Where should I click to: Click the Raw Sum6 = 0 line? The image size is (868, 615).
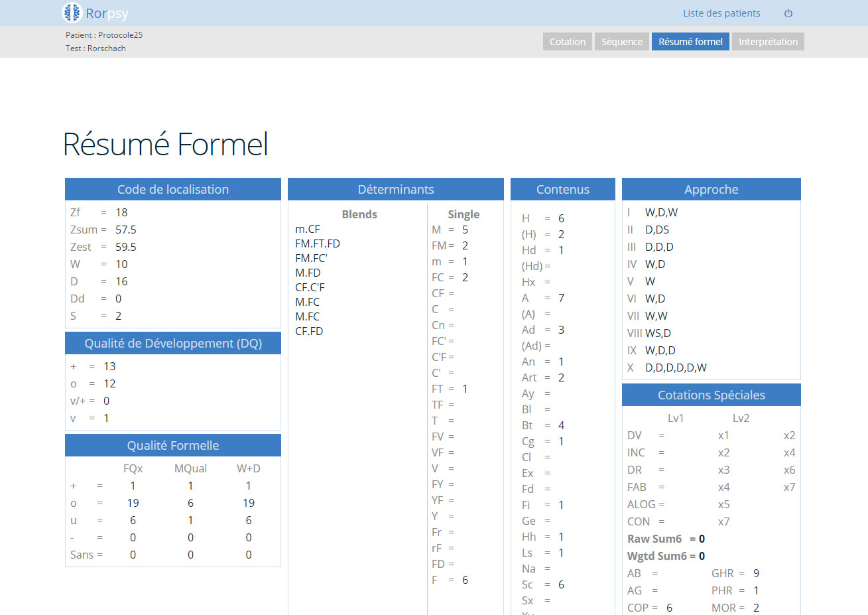click(666, 539)
